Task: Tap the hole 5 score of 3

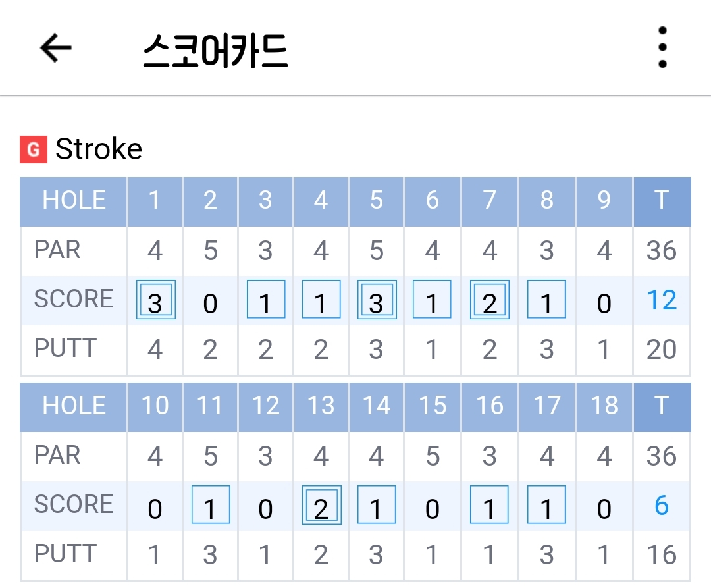Action: click(x=376, y=301)
